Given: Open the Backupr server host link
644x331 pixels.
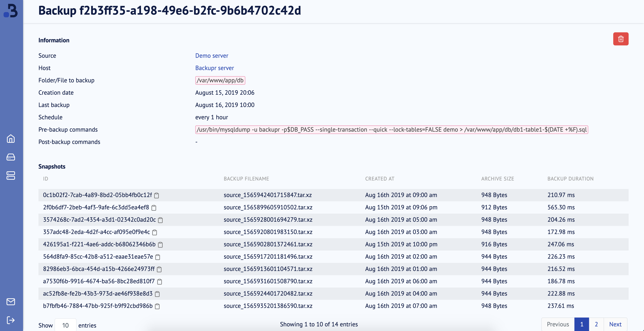Looking at the screenshot, I should click(215, 68).
